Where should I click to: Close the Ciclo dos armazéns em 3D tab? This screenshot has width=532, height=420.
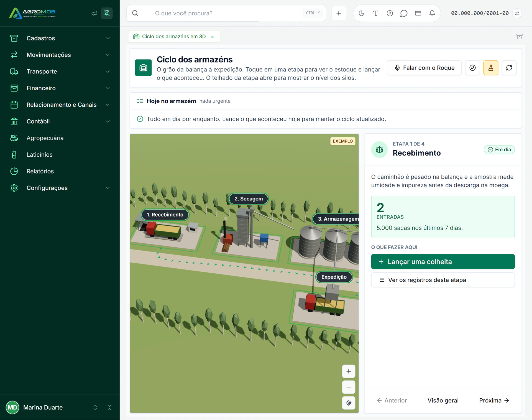tap(213, 37)
